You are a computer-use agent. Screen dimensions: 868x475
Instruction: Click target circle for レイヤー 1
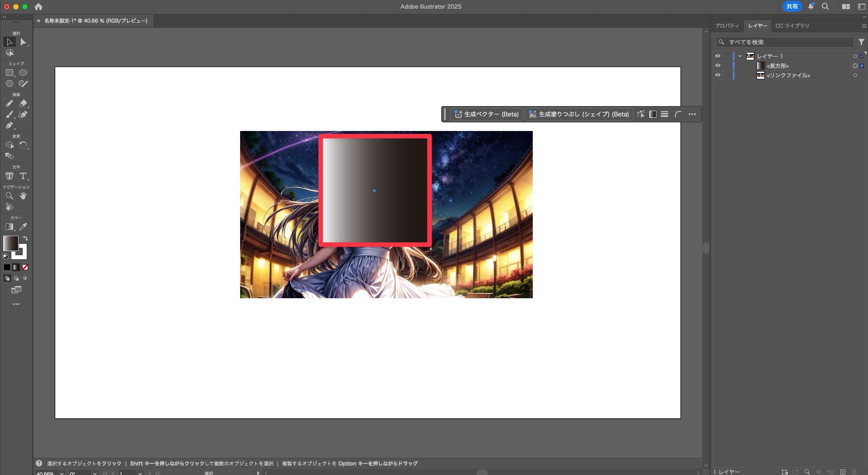coord(855,56)
